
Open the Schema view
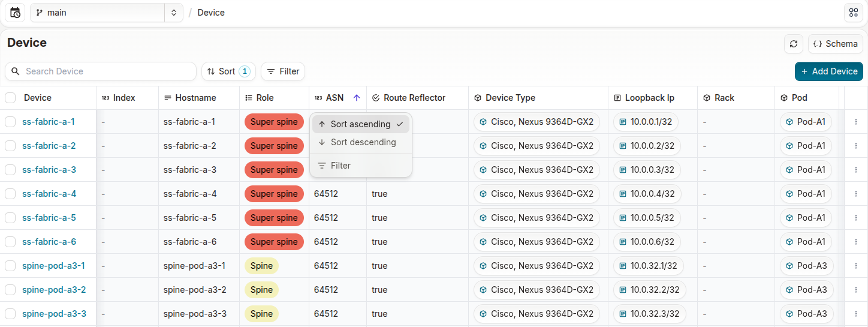tap(836, 44)
